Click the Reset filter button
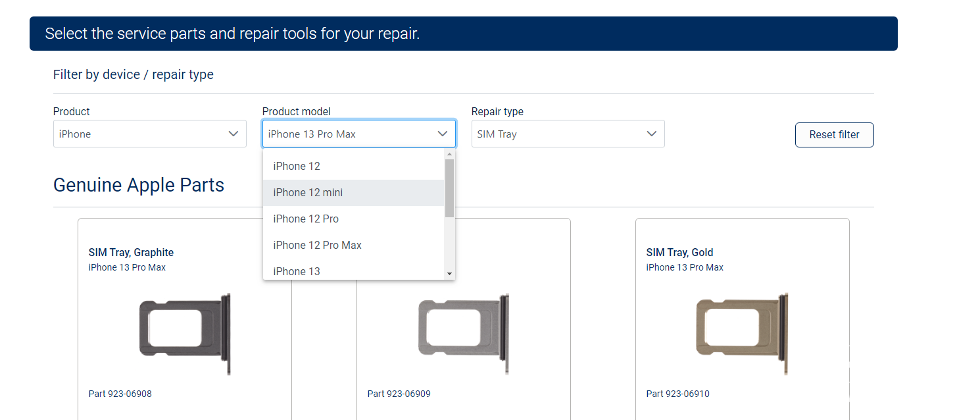980x420 pixels. [x=835, y=135]
